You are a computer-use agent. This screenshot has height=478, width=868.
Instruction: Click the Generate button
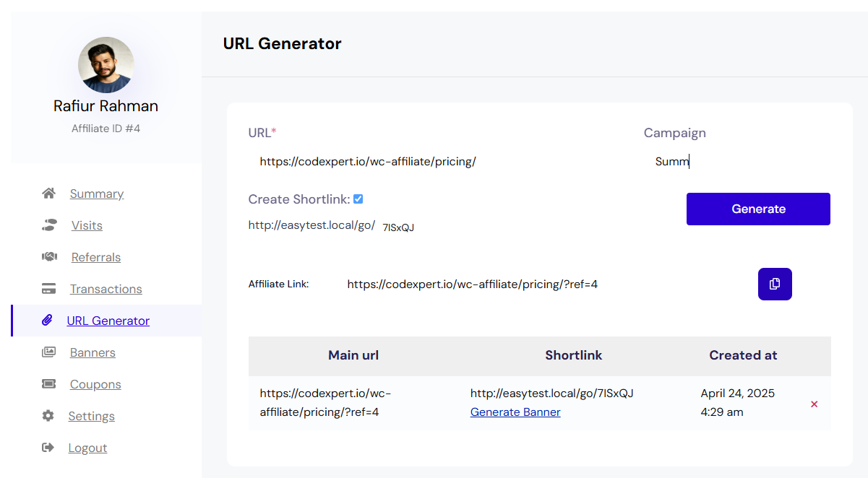pyautogui.click(x=758, y=209)
